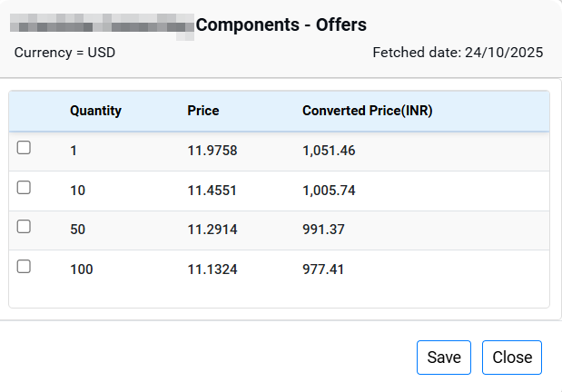
Task: Click the converted price 1,051.46
Action: pos(330,151)
